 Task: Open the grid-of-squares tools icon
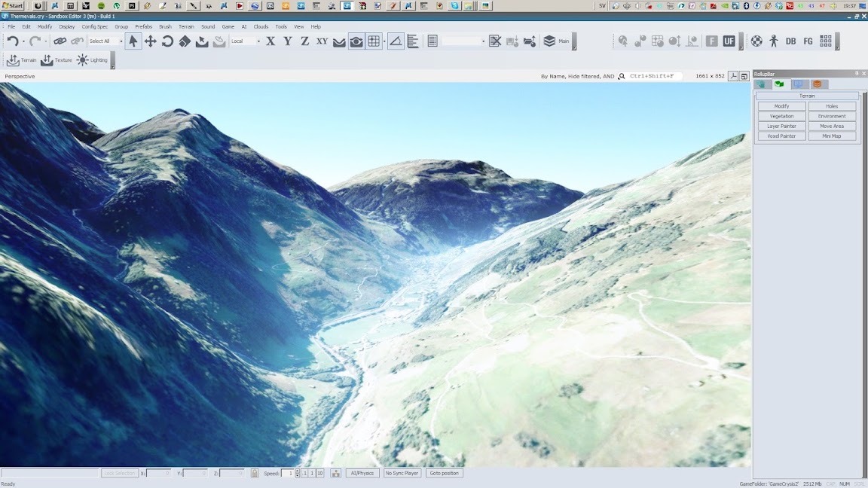(825, 41)
